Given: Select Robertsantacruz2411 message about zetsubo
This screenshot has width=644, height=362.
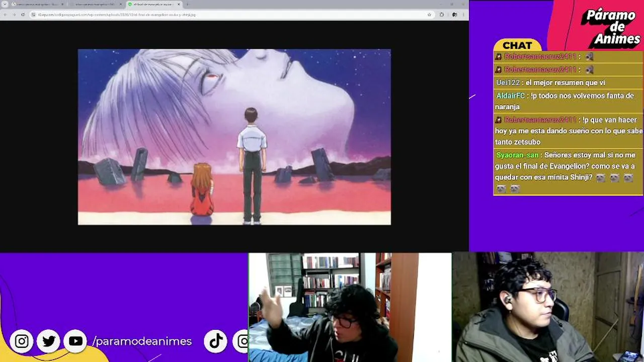Looking at the screenshot, I should coord(568,131).
